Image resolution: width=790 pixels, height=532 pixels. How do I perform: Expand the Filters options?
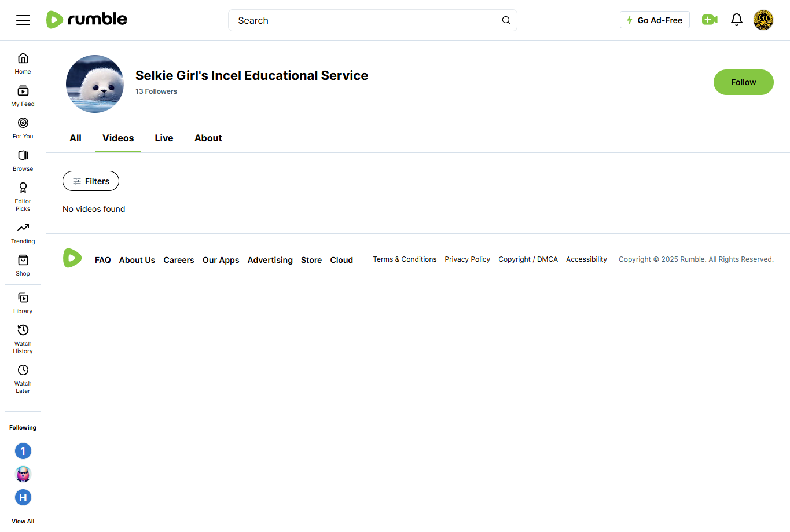91,181
